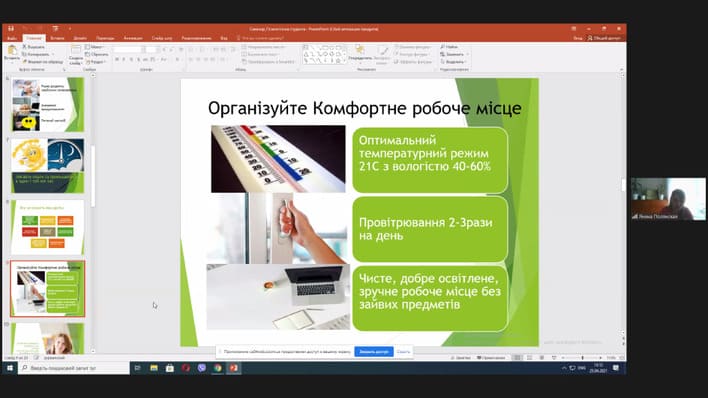Click the Find (Найти) magnifier icon
The height and width of the screenshot is (398, 708).
(443, 47)
